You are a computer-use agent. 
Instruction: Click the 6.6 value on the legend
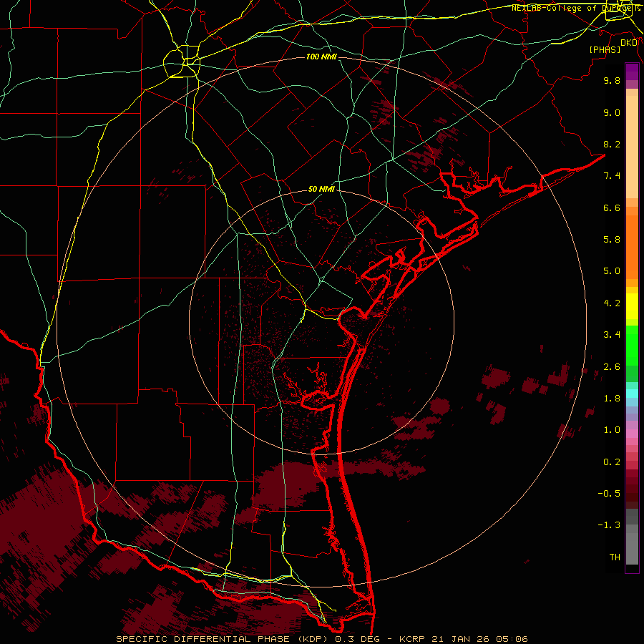click(x=612, y=208)
